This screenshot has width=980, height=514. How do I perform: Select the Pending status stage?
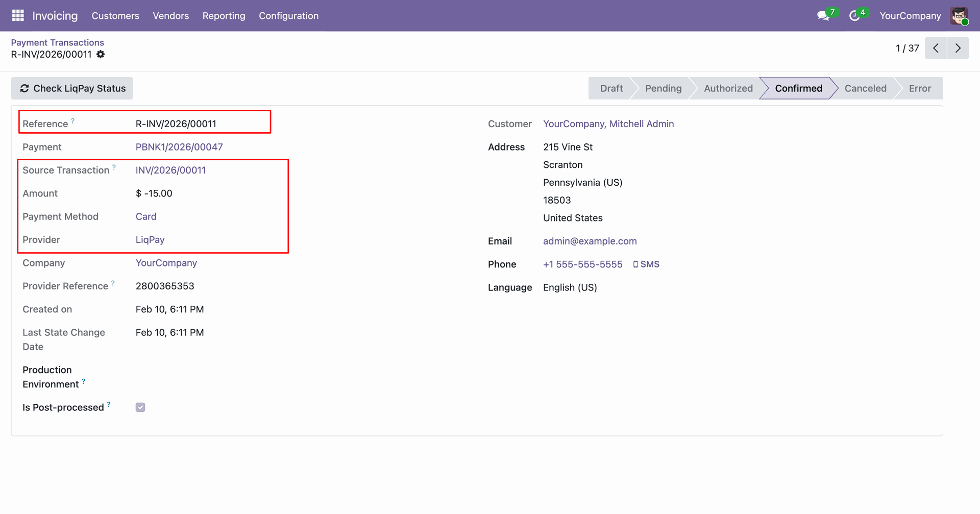coord(663,88)
